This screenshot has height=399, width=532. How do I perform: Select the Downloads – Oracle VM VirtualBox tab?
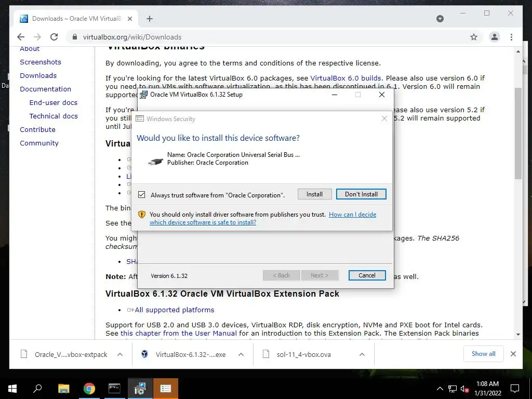[76, 19]
